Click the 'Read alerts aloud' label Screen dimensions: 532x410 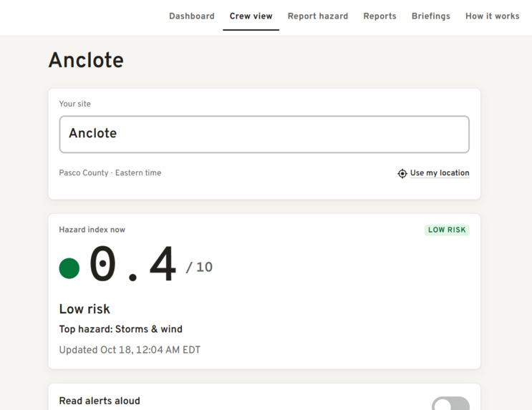[x=100, y=401]
